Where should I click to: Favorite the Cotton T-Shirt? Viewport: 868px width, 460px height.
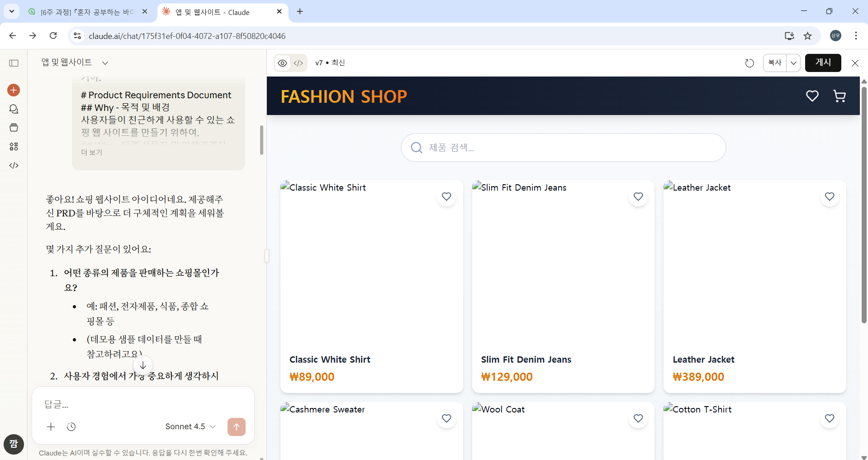(x=830, y=418)
